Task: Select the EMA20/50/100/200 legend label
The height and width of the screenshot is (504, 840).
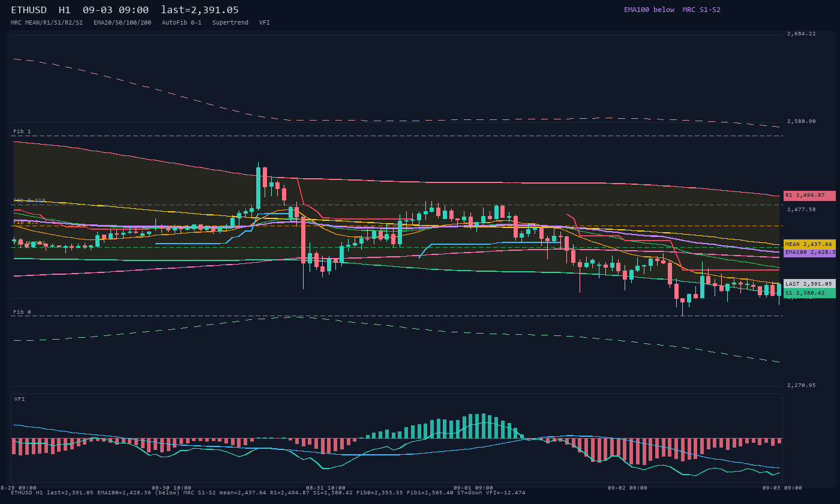Action: click(x=122, y=23)
